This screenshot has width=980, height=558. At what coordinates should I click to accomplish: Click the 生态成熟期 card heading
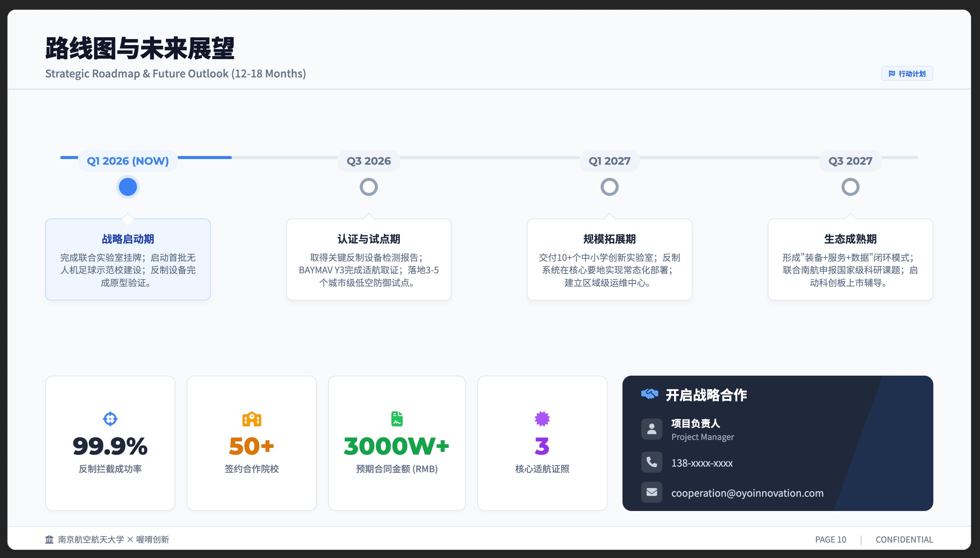tap(851, 239)
